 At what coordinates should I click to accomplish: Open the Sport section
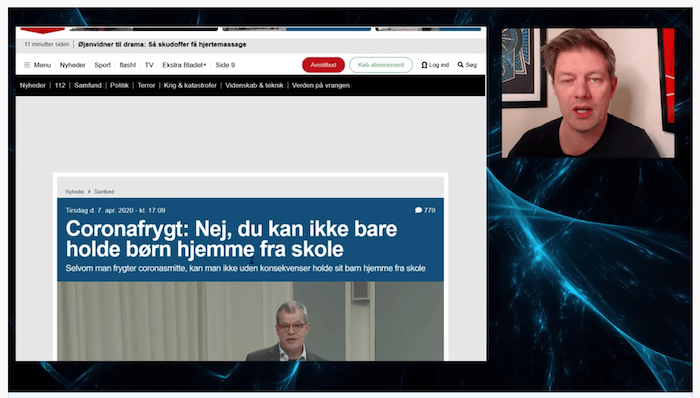[x=102, y=65]
